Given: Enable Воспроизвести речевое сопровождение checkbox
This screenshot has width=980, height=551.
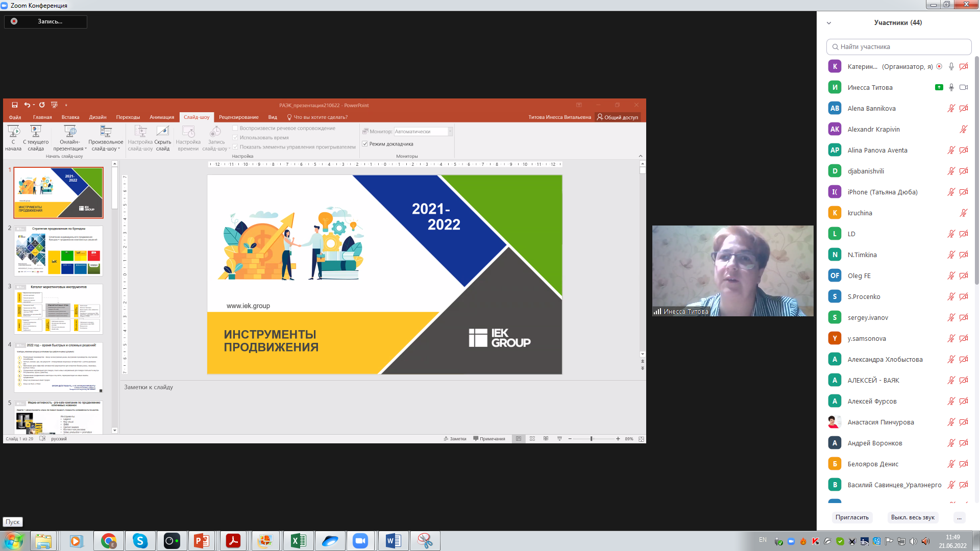Looking at the screenshot, I should [235, 129].
